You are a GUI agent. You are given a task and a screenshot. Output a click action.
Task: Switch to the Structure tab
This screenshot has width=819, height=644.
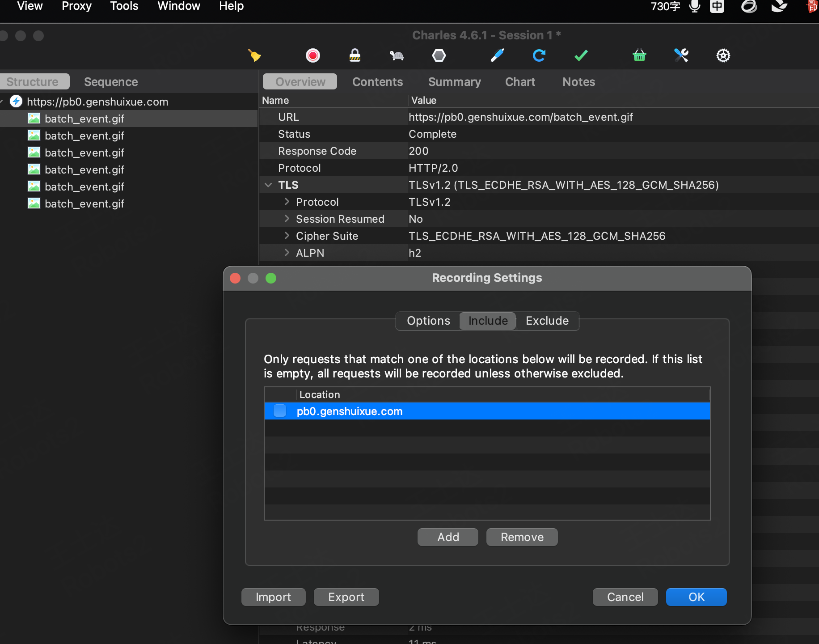coord(34,82)
